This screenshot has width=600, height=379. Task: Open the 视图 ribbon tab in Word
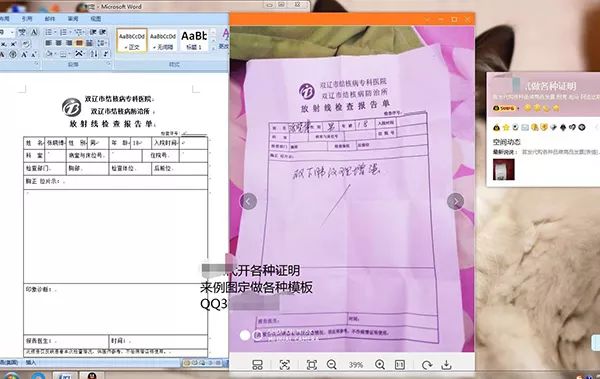[x=96, y=18]
